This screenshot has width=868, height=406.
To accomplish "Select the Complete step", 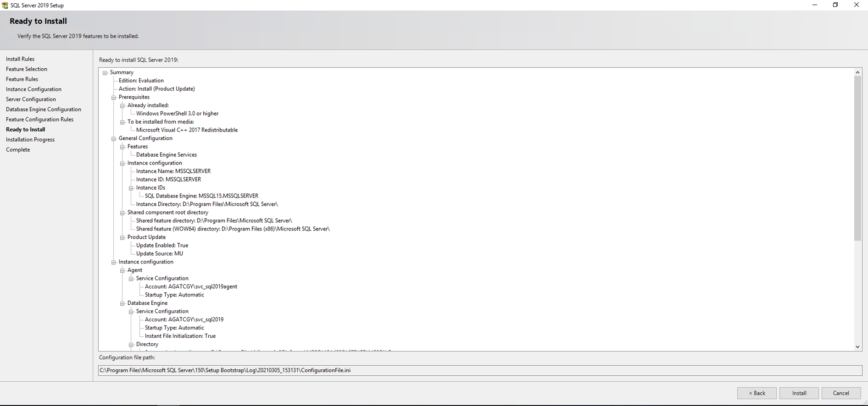I will pos(18,150).
